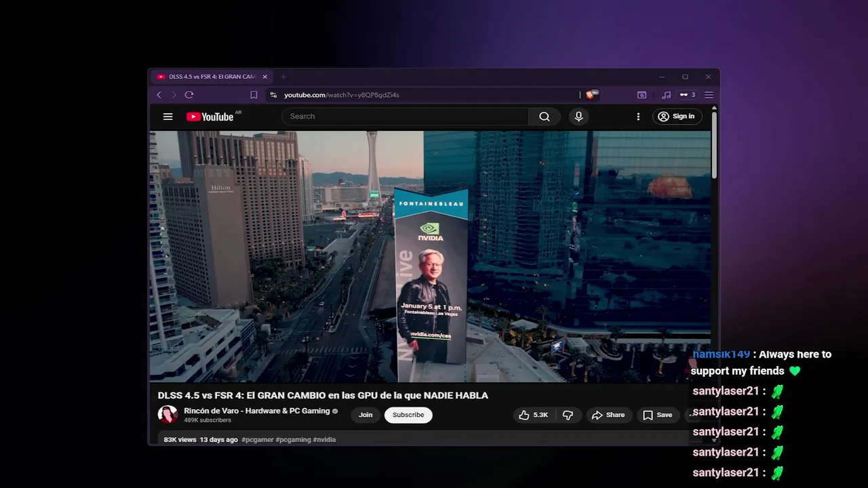Open YouTube settings three-dot menu
Image resolution: width=868 pixels, height=488 pixels.
point(638,117)
